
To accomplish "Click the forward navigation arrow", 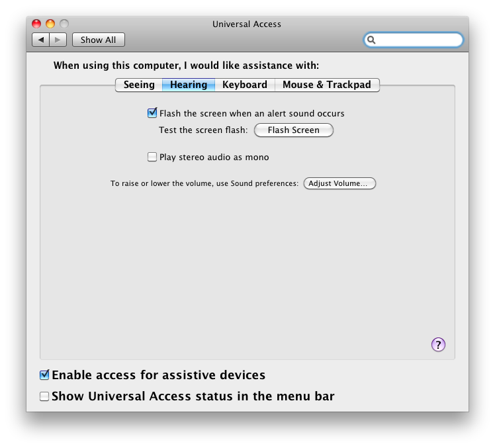I will point(58,40).
